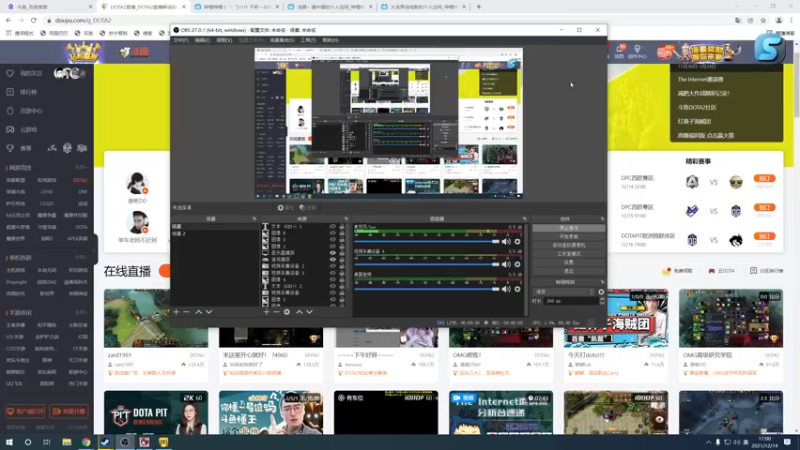The image size is (800, 450).
Task: Open the File menu in OBS
Action: coord(181,40)
